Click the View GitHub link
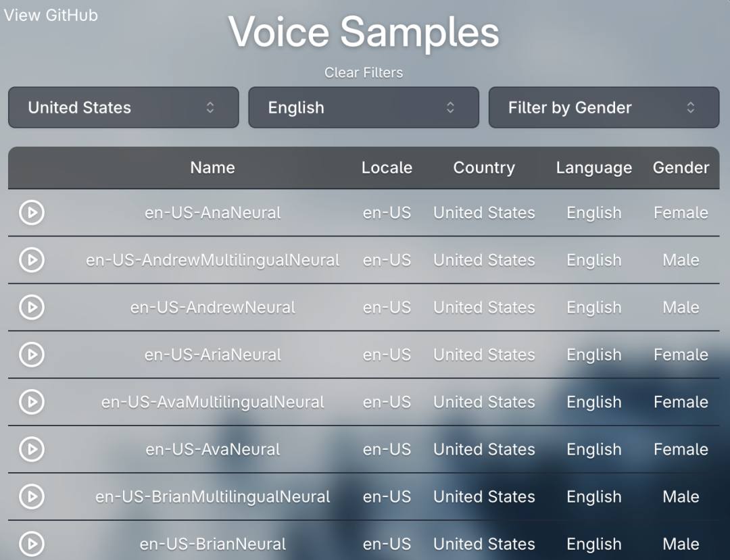Viewport: 730px width, 560px height. (51, 16)
